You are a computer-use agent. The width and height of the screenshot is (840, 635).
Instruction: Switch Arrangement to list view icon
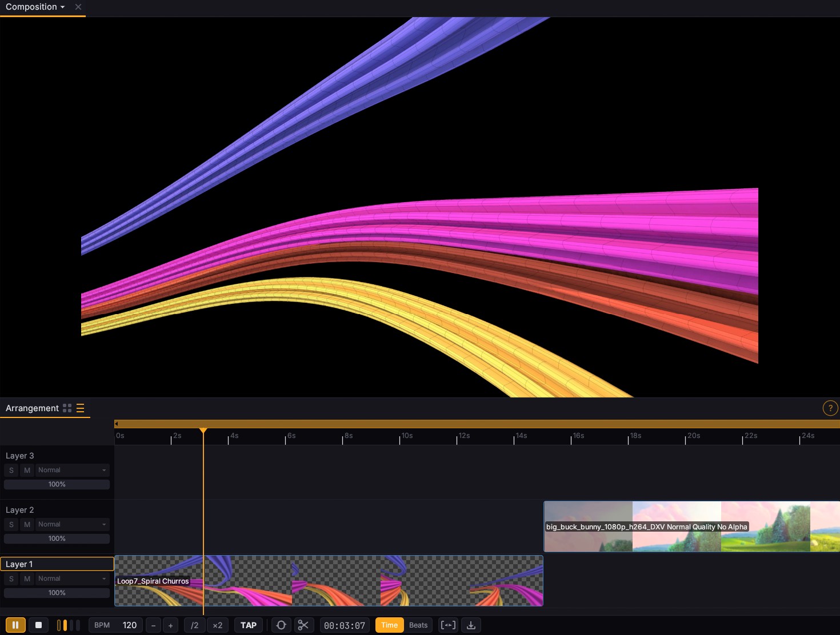[x=81, y=408]
